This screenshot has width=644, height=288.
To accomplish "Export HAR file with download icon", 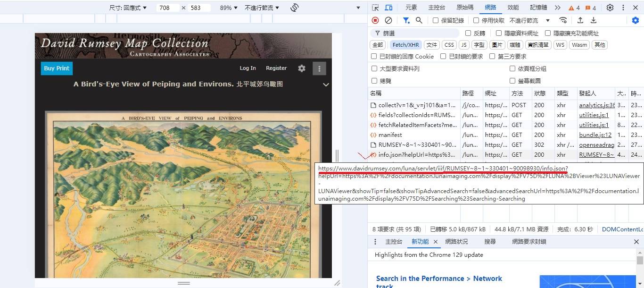I will click(x=594, y=20).
